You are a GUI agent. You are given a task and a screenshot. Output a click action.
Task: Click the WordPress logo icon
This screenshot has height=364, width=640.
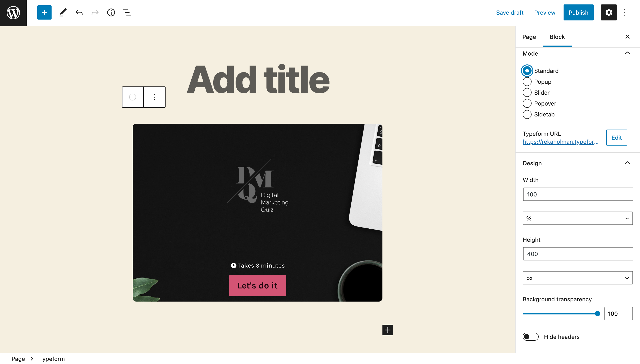[13, 13]
